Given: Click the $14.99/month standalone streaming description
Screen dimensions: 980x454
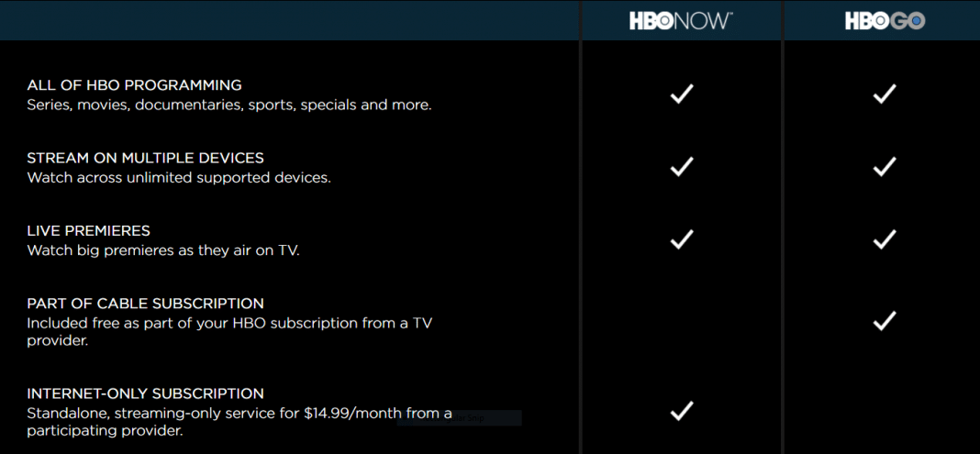Looking at the screenshot, I should 239,422.
